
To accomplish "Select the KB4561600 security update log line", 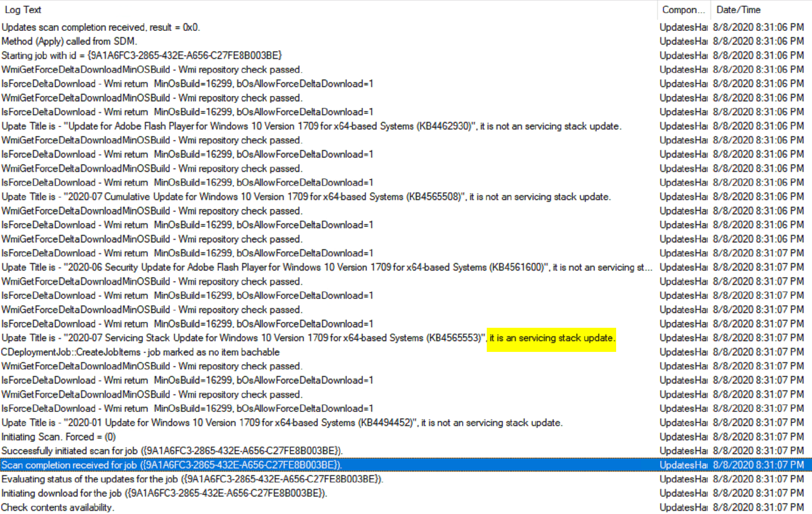I will point(326,267).
